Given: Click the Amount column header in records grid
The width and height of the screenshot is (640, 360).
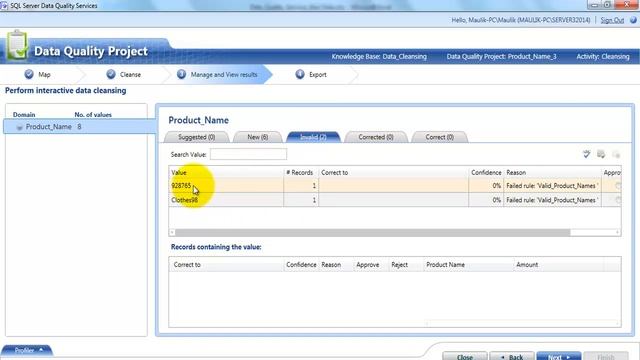Looking at the screenshot, I should [x=558, y=264].
